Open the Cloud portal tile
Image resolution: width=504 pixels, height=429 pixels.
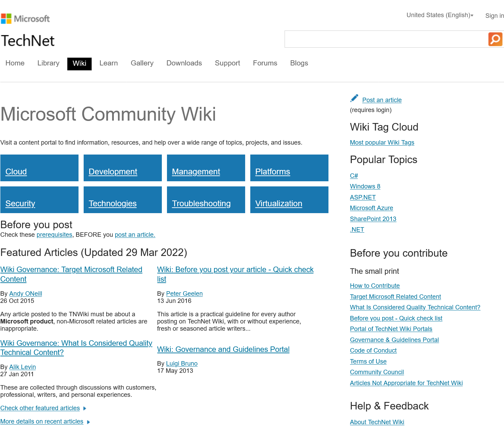[x=39, y=168]
